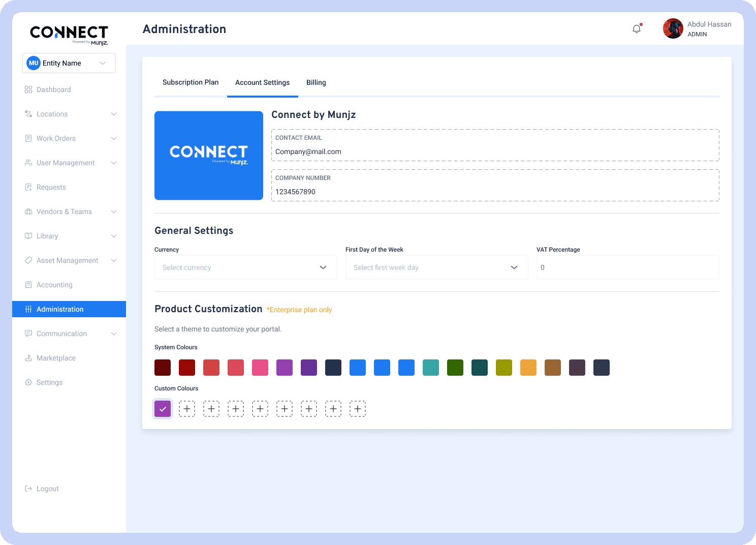Click the Logout icon in sidebar
Screen dimensions: 756x545
[28, 489]
